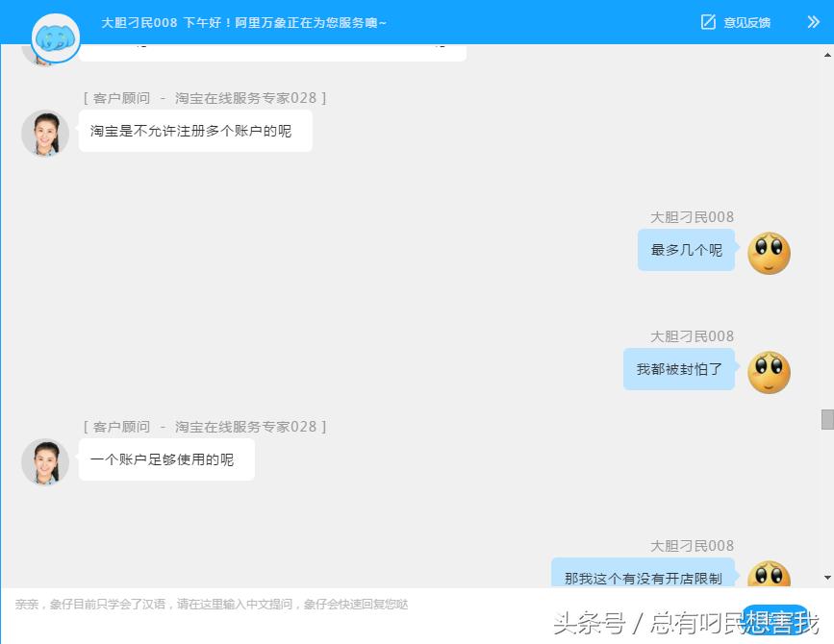Click the agent avatar beside "淘宝是不允许注册多个账户的呢"

tap(44, 133)
